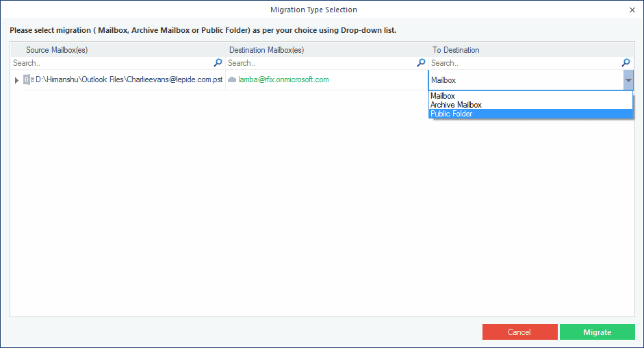Viewport: 644px width, 348px height.
Task: Click the Mailbox value in the combo box
Action: (443, 80)
